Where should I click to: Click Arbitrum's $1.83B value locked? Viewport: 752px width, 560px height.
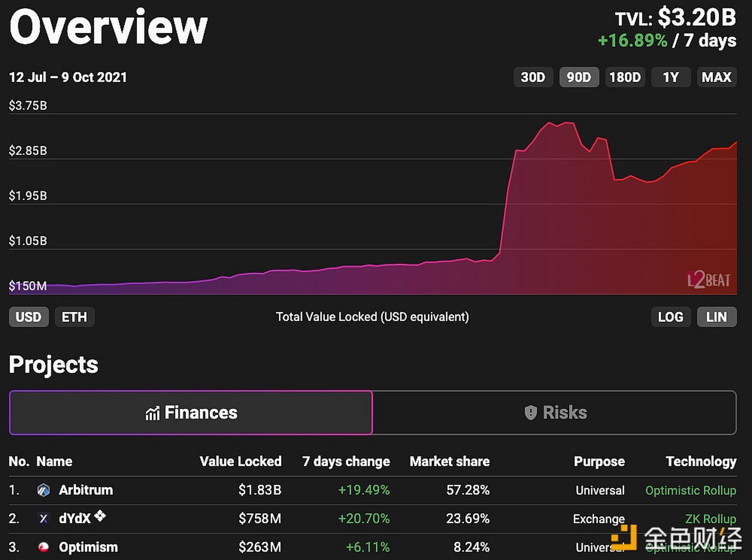click(x=260, y=490)
